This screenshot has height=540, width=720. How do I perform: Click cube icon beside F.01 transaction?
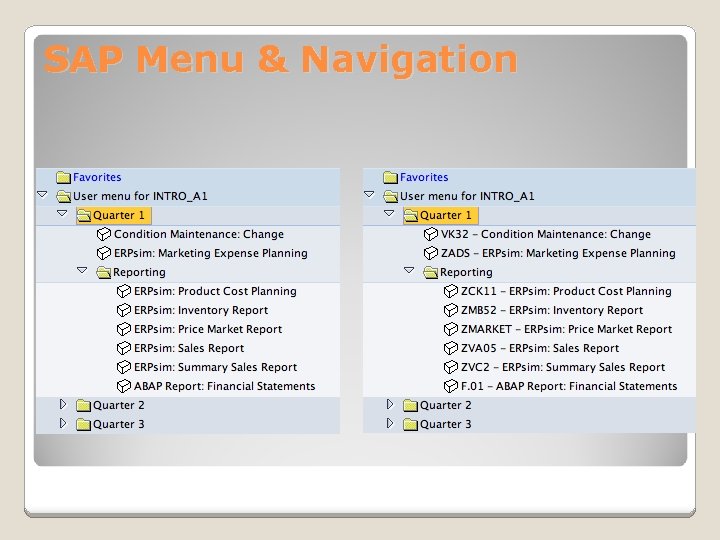pos(451,386)
